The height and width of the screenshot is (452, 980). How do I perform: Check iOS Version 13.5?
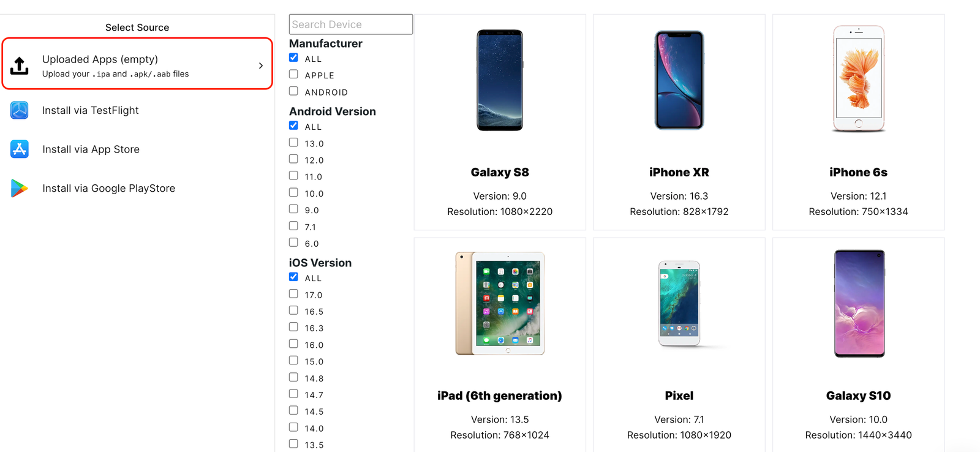coord(293,443)
